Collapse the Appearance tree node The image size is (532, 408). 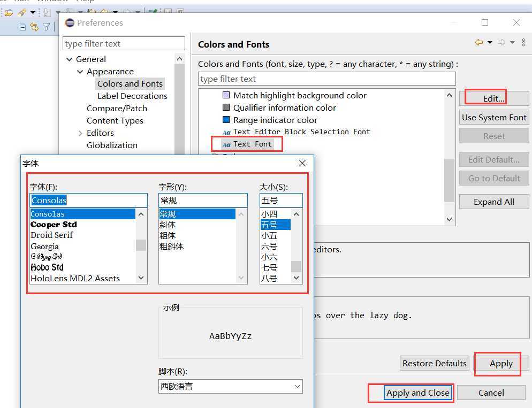80,72
